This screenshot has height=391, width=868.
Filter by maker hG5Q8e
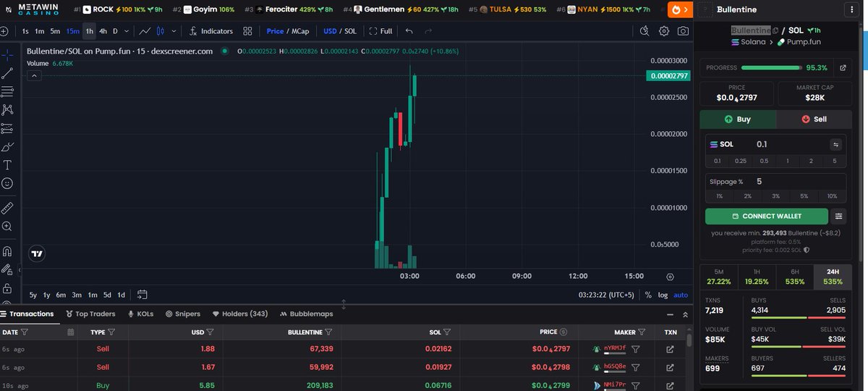[x=635, y=366]
